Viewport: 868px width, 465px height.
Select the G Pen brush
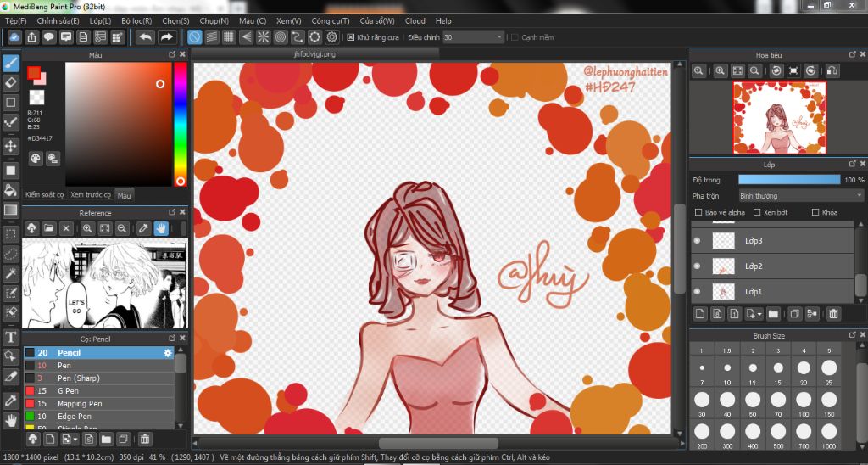point(99,390)
